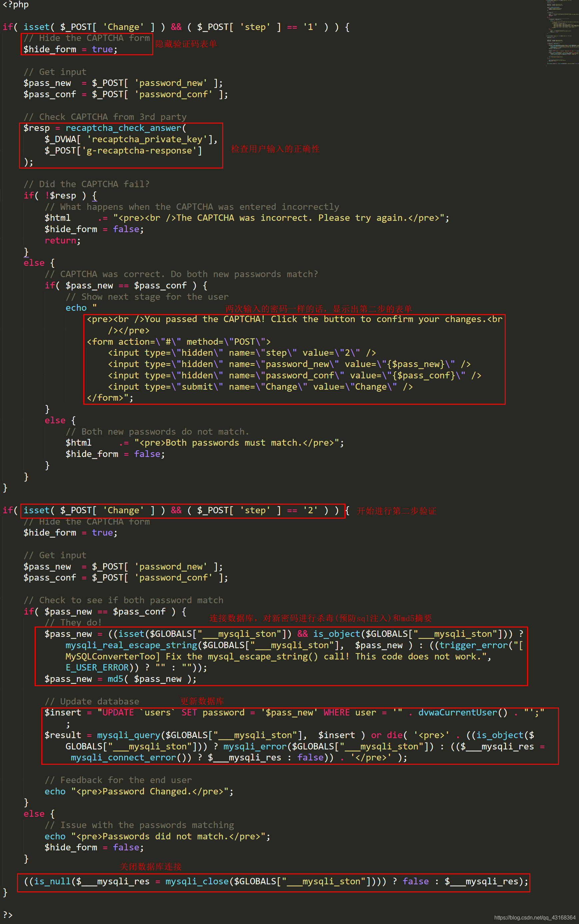Image resolution: width=579 pixels, height=924 pixels.
Task: Click the '// Get input' comment in step 1
Action: pyautogui.click(x=55, y=72)
